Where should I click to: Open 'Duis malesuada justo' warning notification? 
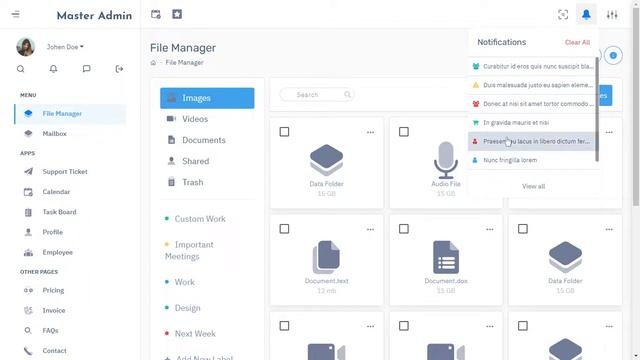coord(532,85)
